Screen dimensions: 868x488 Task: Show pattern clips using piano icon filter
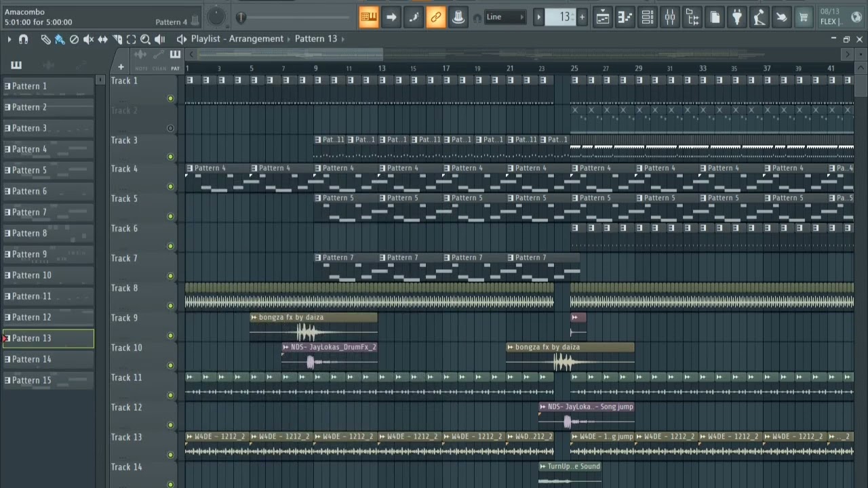point(16,65)
